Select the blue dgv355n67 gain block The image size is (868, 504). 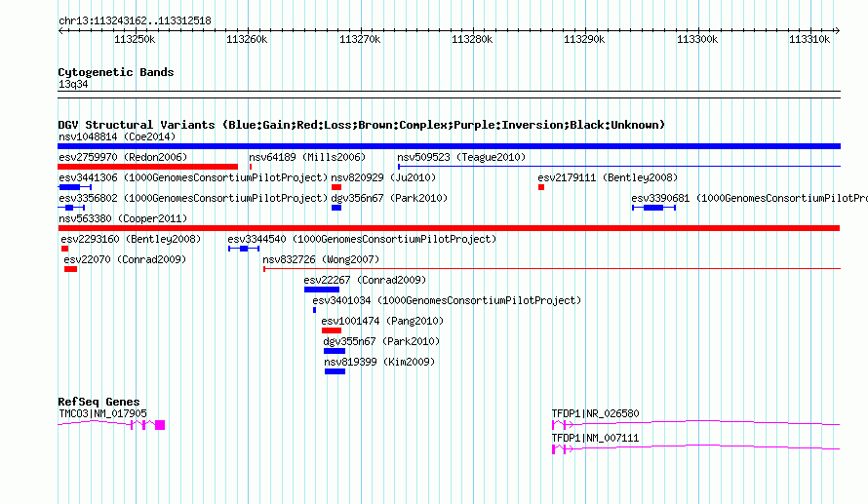click(x=335, y=351)
